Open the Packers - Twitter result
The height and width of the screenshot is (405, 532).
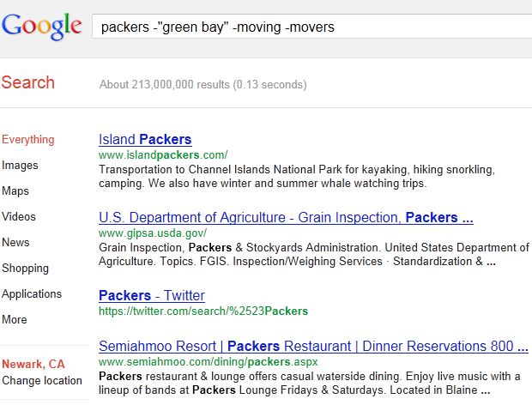point(151,295)
